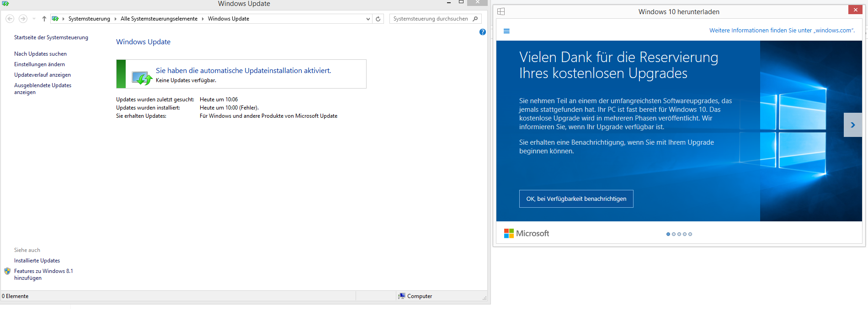The height and width of the screenshot is (309, 868).
Task: Click 'Keine Updates verfügbar.' text
Action: (186, 80)
